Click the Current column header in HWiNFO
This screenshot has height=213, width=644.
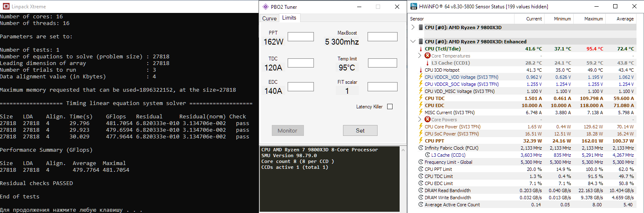tap(529, 19)
